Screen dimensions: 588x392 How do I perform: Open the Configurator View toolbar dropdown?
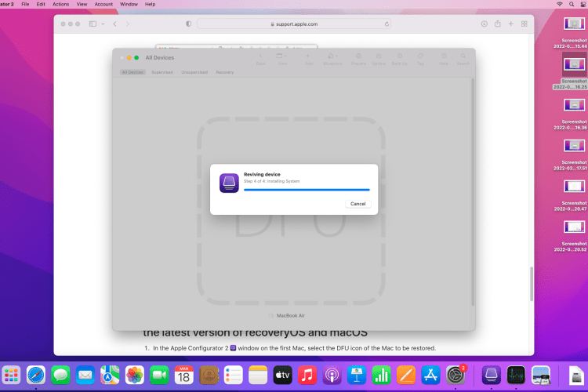pos(282,59)
